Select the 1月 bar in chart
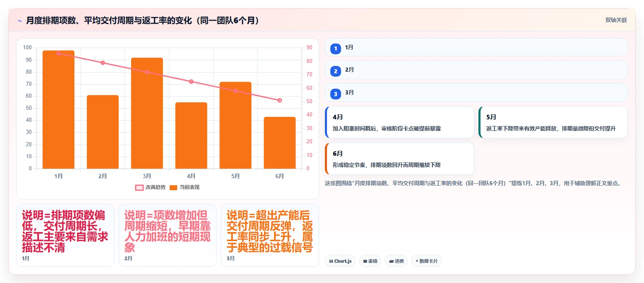The height and width of the screenshot is (283, 644). point(59,110)
